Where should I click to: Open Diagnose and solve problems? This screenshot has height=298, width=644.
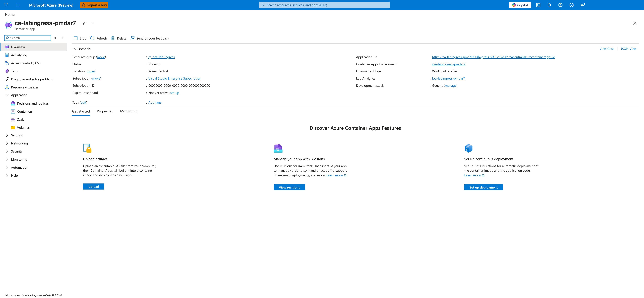pyautogui.click(x=33, y=79)
